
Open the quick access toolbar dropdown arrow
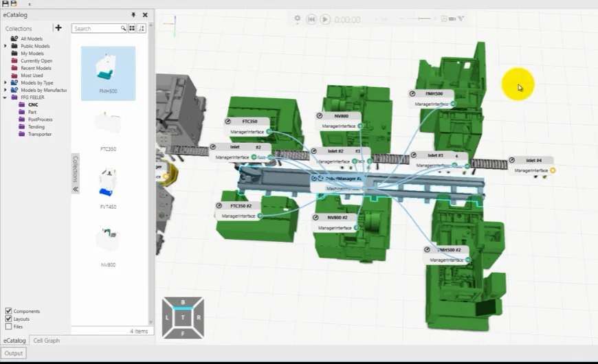point(30,5)
